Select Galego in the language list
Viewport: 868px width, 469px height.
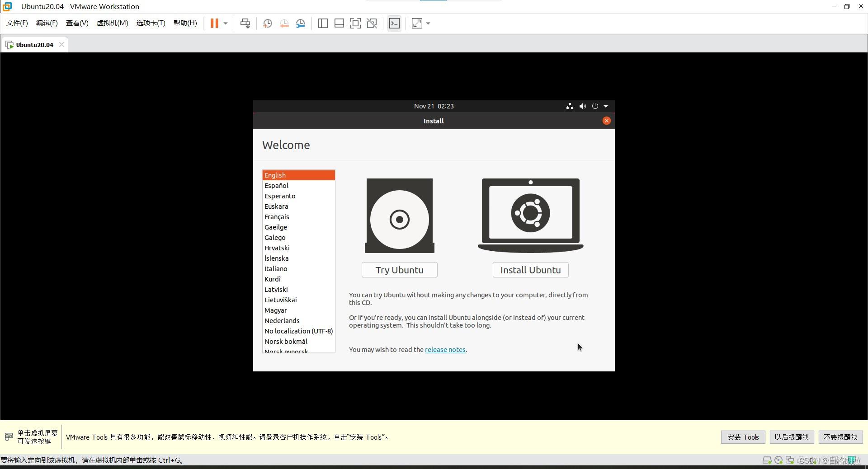pyautogui.click(x=298, y=238)
